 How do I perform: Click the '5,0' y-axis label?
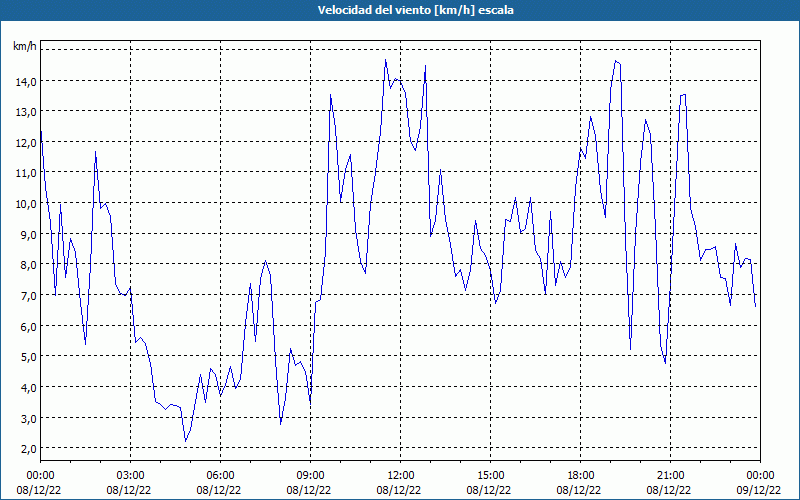[x=28, y=357]
